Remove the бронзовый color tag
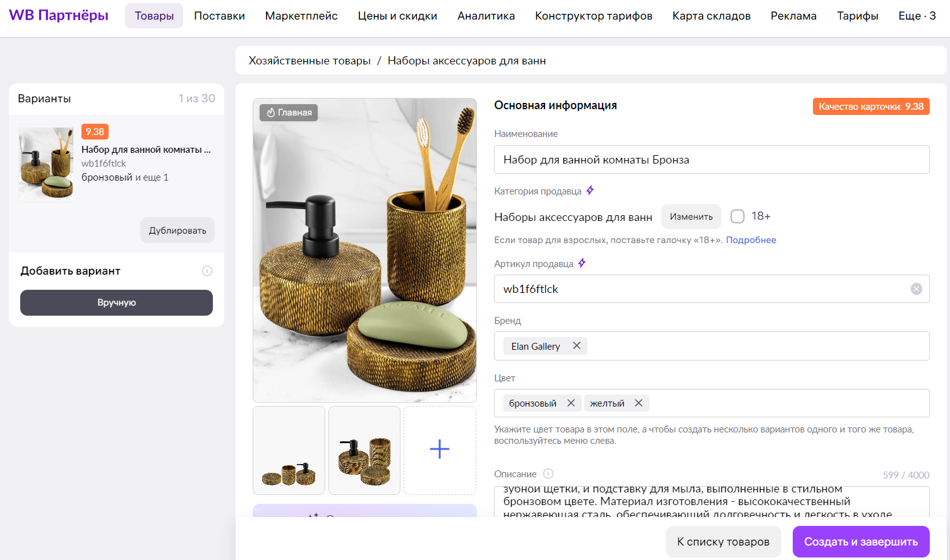The height and width of the screenshot is (560, 950). [570, 403]
